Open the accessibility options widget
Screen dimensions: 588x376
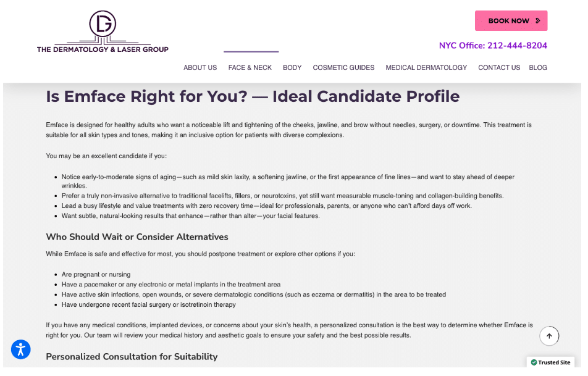20,349
